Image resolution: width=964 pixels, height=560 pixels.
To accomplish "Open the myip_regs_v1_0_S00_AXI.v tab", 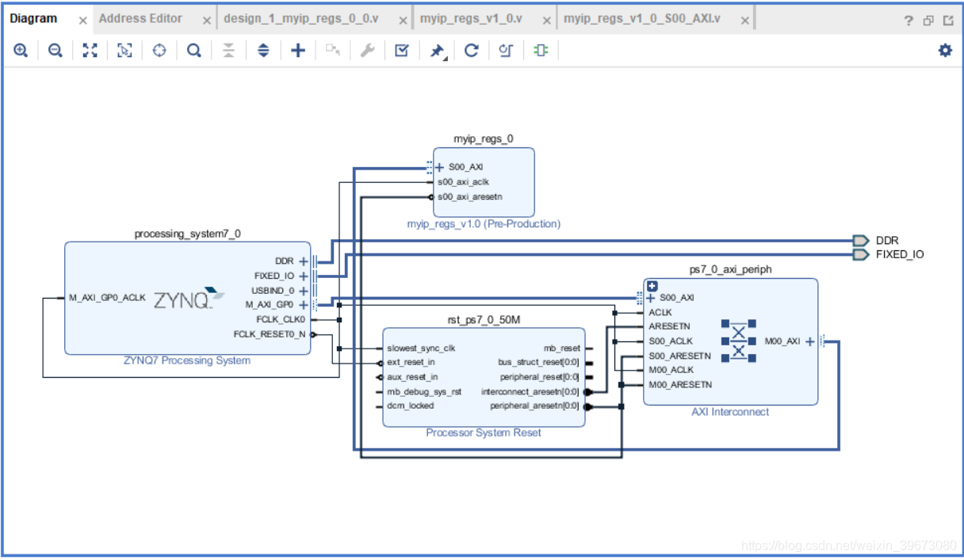I will pyautogui.click(x=642, y=18).
